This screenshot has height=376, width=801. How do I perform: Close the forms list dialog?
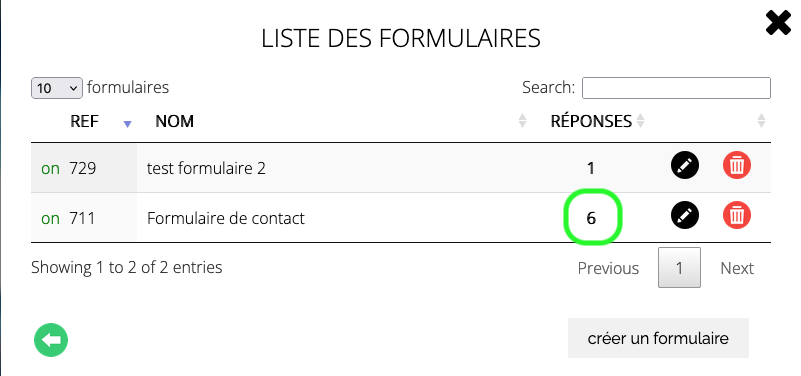[778, 24]
